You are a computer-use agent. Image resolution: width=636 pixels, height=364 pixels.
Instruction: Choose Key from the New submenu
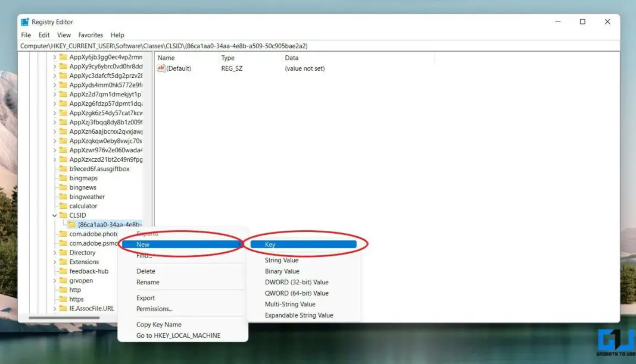tap(303, 244)
